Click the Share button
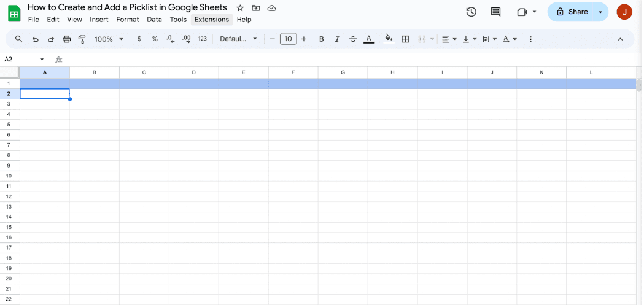644x305 pixels. tap(572, 12)
